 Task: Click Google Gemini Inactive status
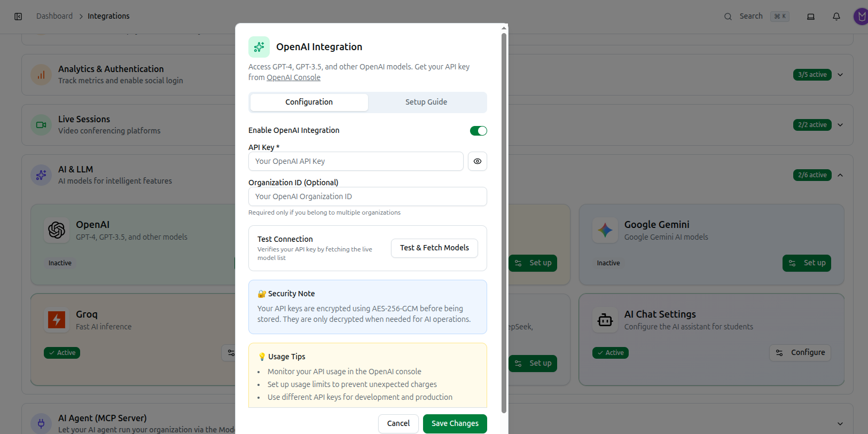point(608,263)
